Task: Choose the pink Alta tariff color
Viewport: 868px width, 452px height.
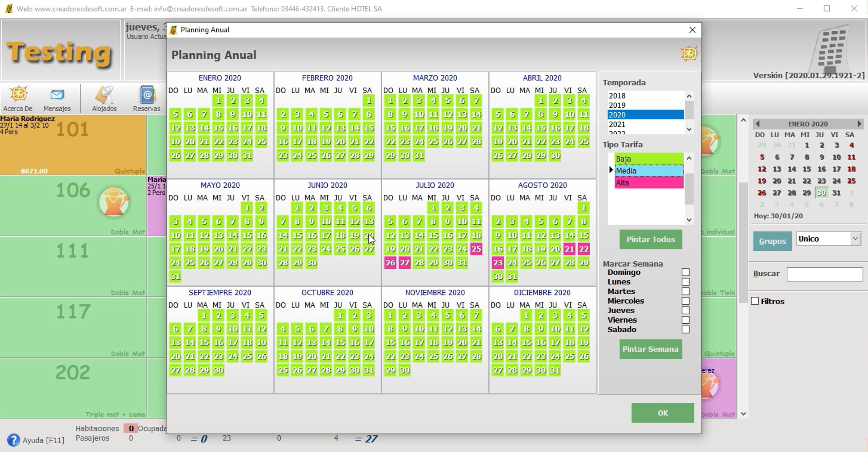Action: point(649,183)
